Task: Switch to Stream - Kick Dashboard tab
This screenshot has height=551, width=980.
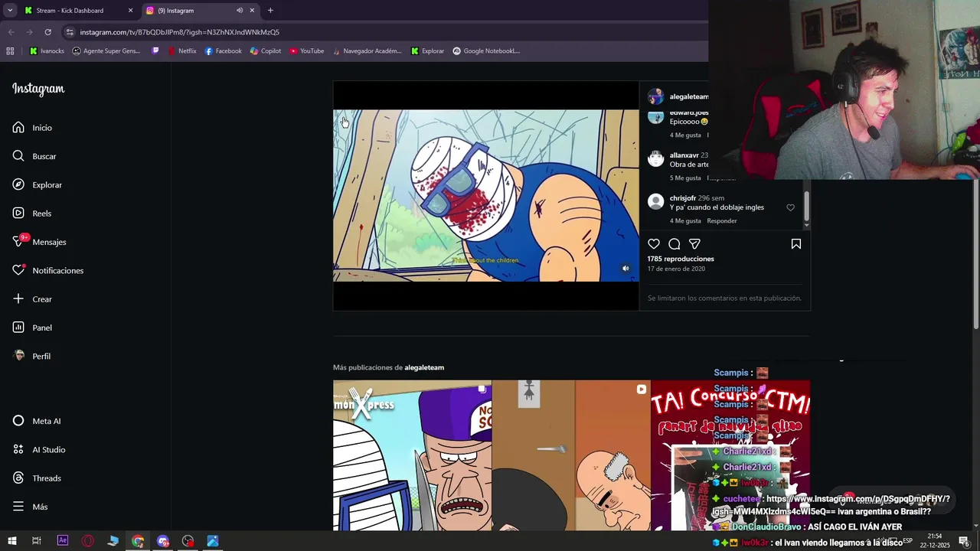Action: tap(77, 11)
